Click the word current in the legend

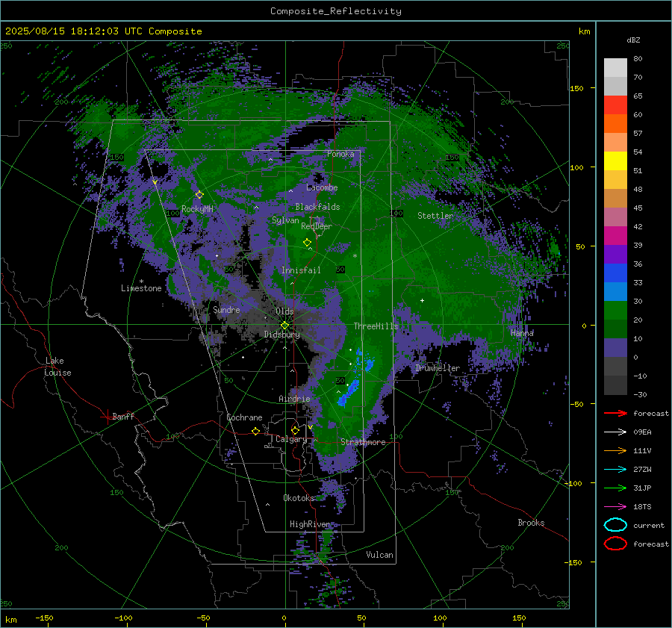[649, 525]
